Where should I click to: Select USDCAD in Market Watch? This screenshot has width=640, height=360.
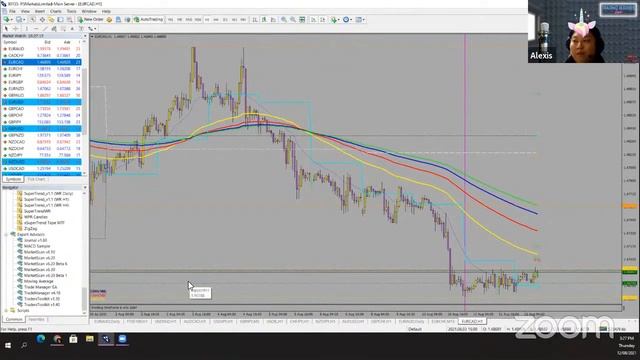pyautogui.click(x=42, y=168)
